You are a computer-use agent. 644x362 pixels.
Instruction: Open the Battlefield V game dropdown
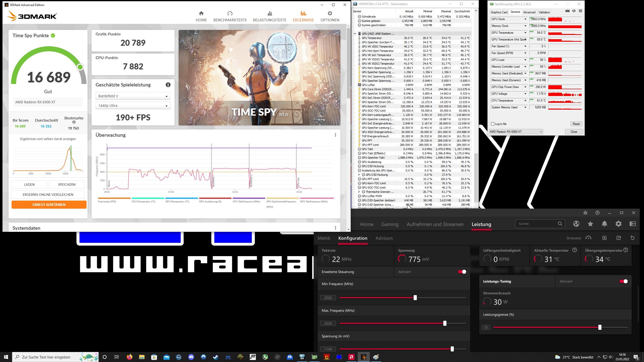[x=133, y=96]
